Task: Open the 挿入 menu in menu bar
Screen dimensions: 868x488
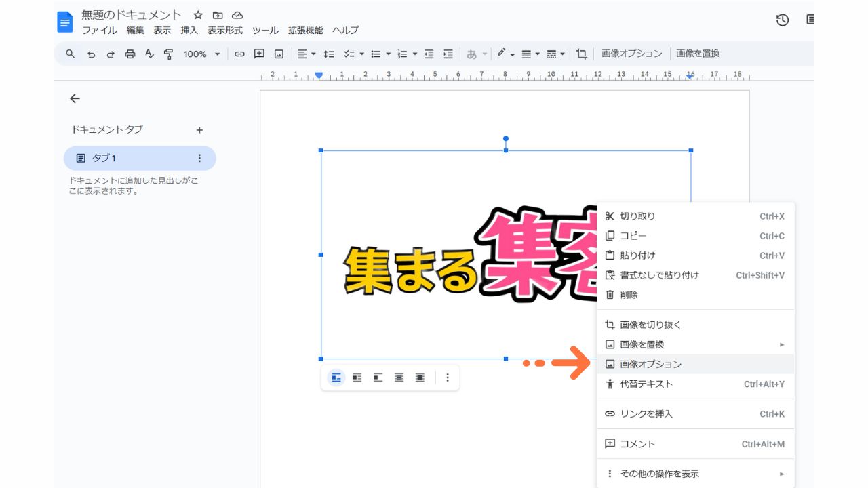Action: [x=189, y=30]
